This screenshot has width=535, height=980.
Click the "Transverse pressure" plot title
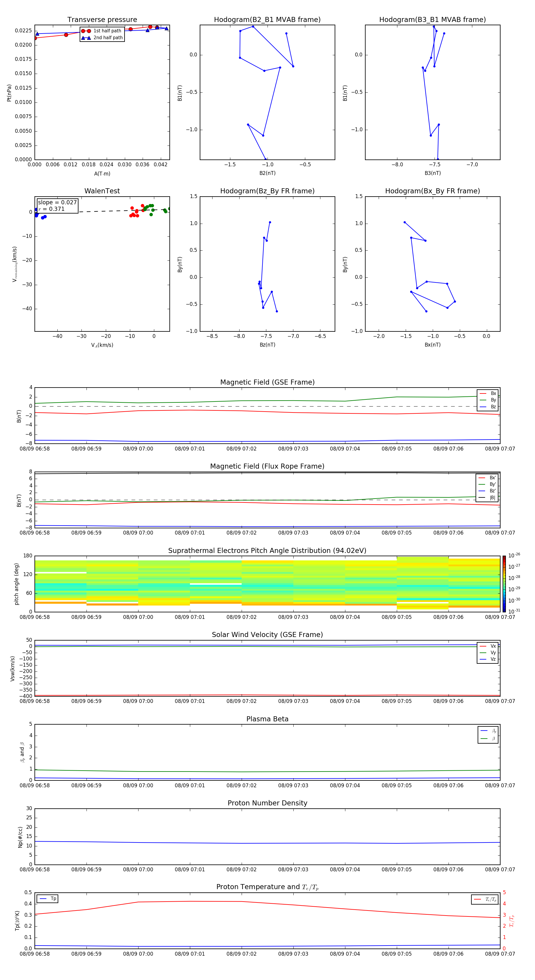coord(102,20)
